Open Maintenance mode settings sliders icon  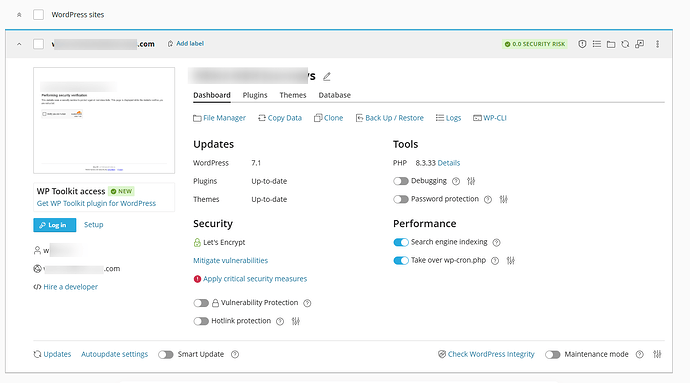[x=657, y=354]
